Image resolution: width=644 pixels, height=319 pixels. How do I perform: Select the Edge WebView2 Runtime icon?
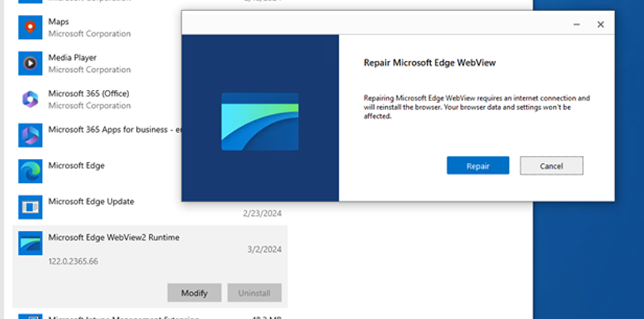pos(30,243)
